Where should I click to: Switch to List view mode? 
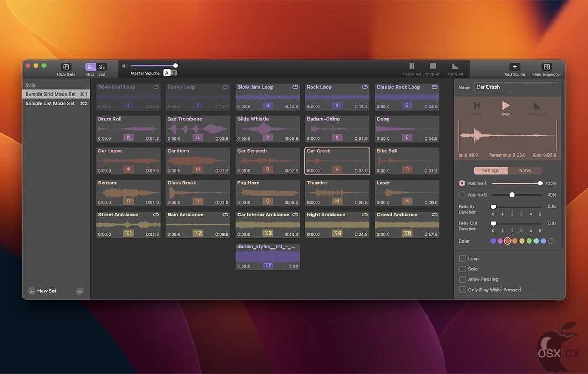pyautogui.click(x=102, y=67)
